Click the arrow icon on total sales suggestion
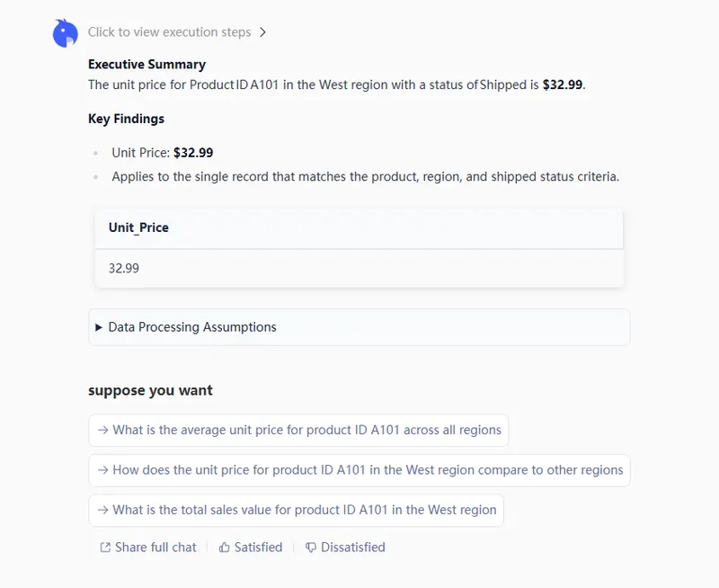Screen dimensions: 719x588 pyautogui.click(x=103, y=510)
